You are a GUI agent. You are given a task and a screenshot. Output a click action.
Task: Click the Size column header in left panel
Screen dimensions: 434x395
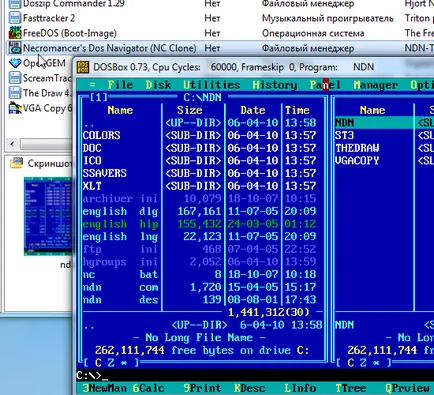tap(189, 110)
